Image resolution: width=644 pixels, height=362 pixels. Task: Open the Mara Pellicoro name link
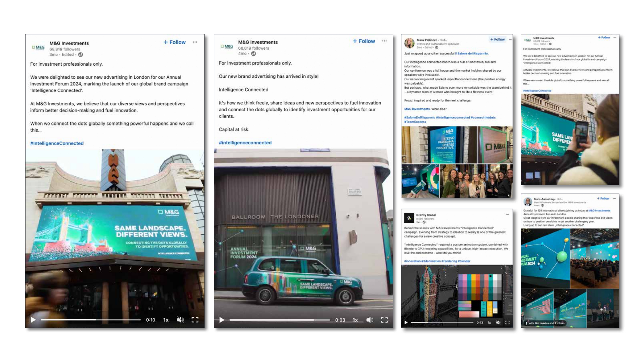[427, 40]
